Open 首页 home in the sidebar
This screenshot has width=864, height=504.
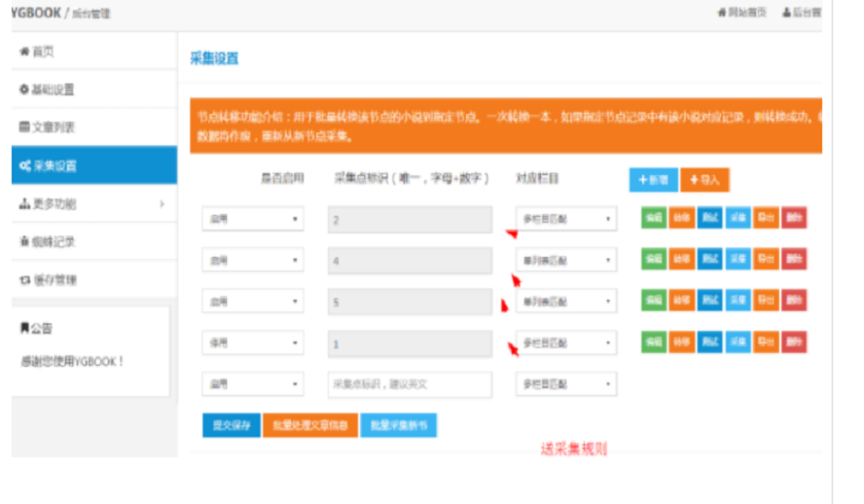(x=39, y=52)
